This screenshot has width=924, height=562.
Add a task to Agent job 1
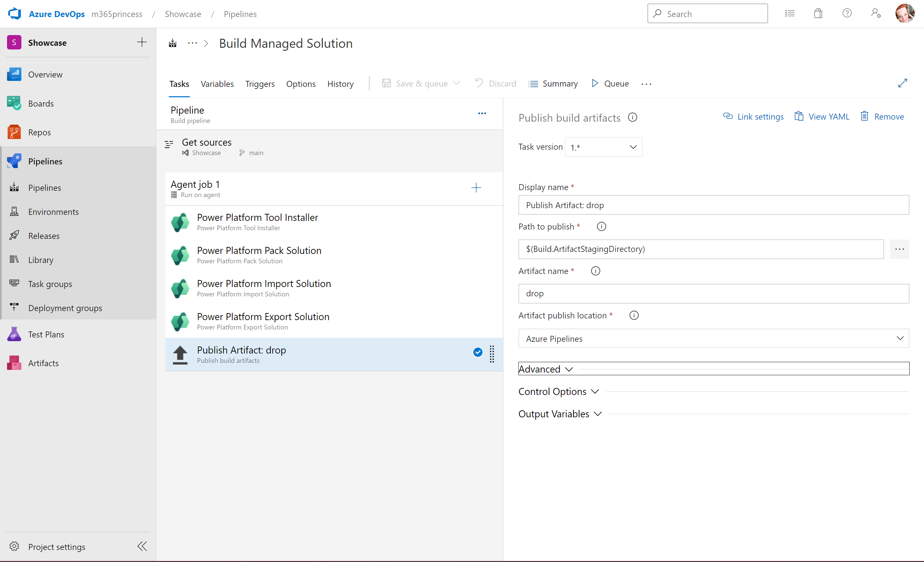tap(476, 187)
